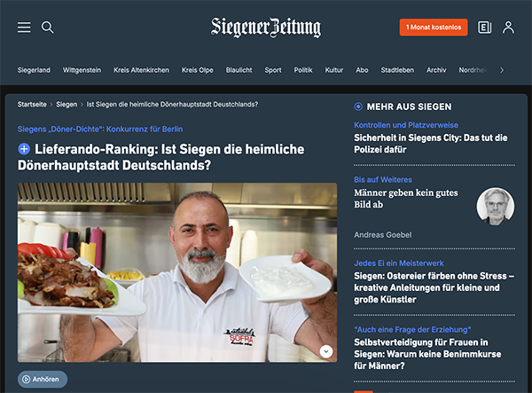Expand image caption via chevron on photo
The height and width of the screenshot is (393, 532).
click(x=326, y=351)
